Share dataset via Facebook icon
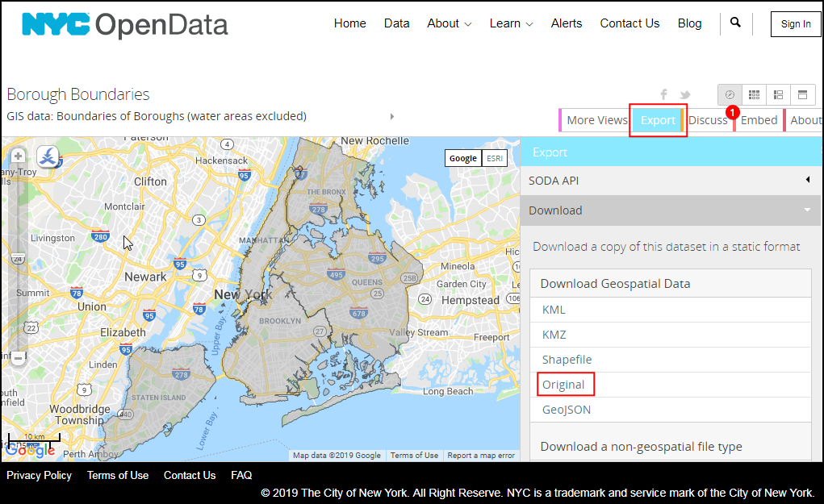The width and height of the screenshot is (824, 504). click(x=664, y=95)
